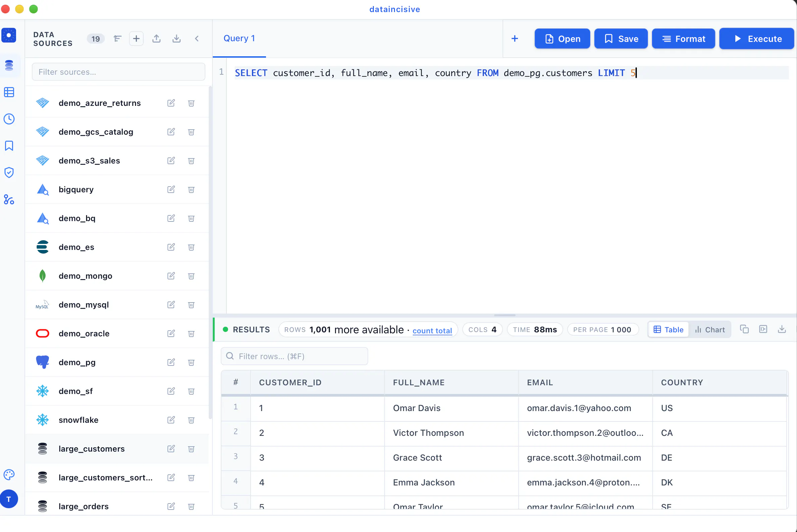Delete the demo_pg source
The width and height of the screenshot is (797, 532).
coord(191,363)
